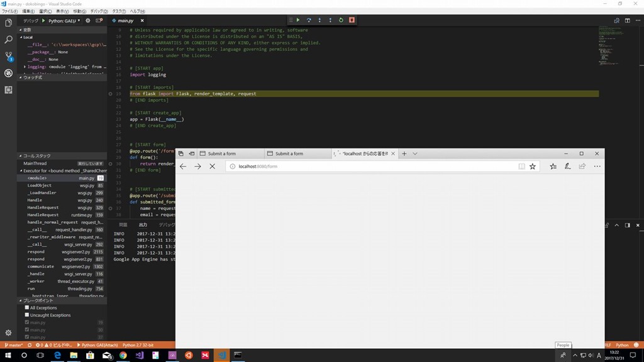Open the Extensions view in the activity bar
This screenshot has width=644, height=362.
pos(8,90)
